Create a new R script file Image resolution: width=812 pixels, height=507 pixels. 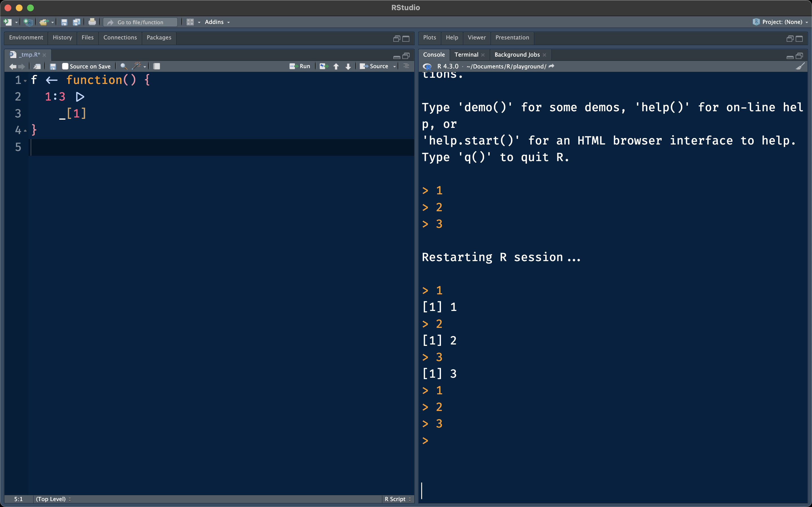[x=7, y=22]
